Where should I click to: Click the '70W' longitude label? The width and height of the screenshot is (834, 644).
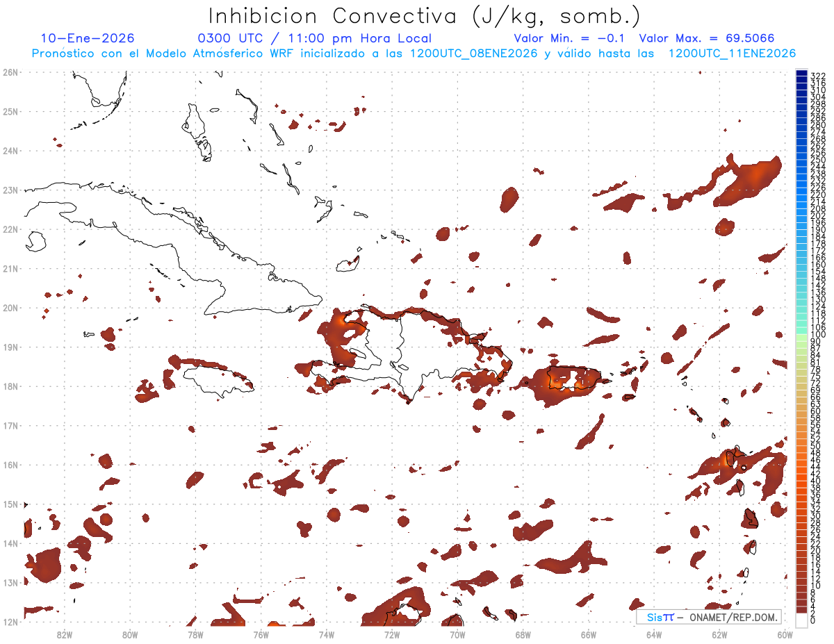pyautogui.click(x=457, y=634)
